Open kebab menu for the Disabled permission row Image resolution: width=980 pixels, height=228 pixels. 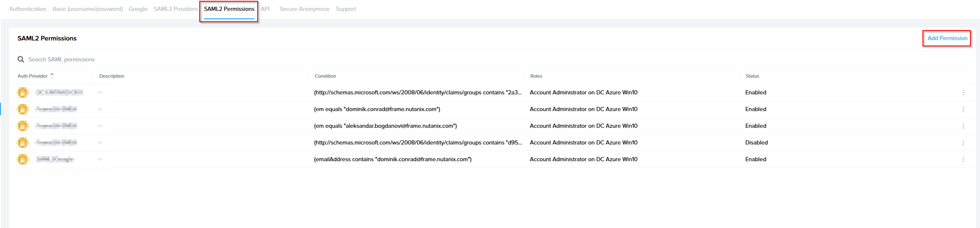click(963, 143)
